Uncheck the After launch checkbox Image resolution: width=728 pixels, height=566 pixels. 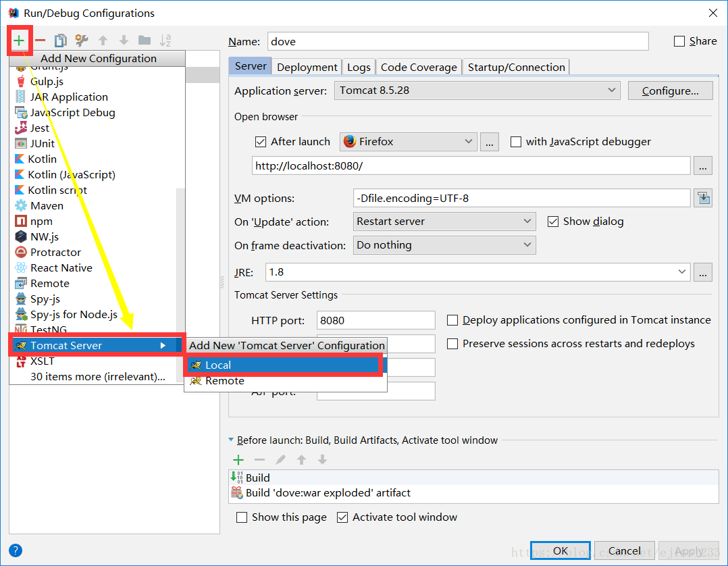(x=261, y=142)
